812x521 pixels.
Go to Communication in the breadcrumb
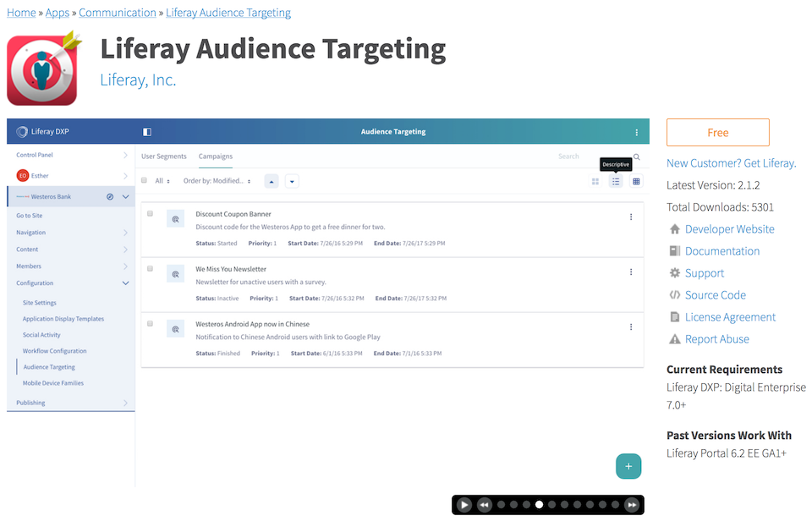click(117, 13)
